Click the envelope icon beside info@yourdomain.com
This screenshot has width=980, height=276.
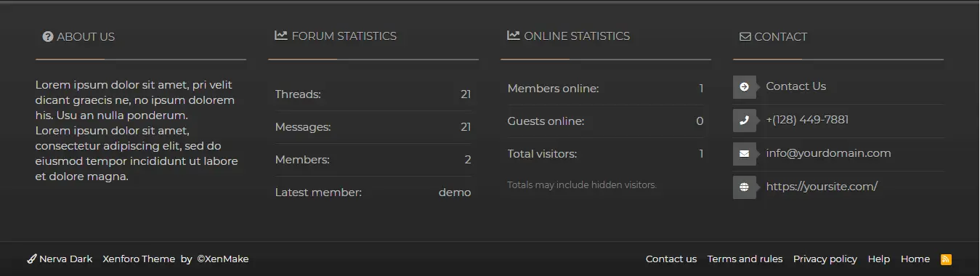point(744,153)
